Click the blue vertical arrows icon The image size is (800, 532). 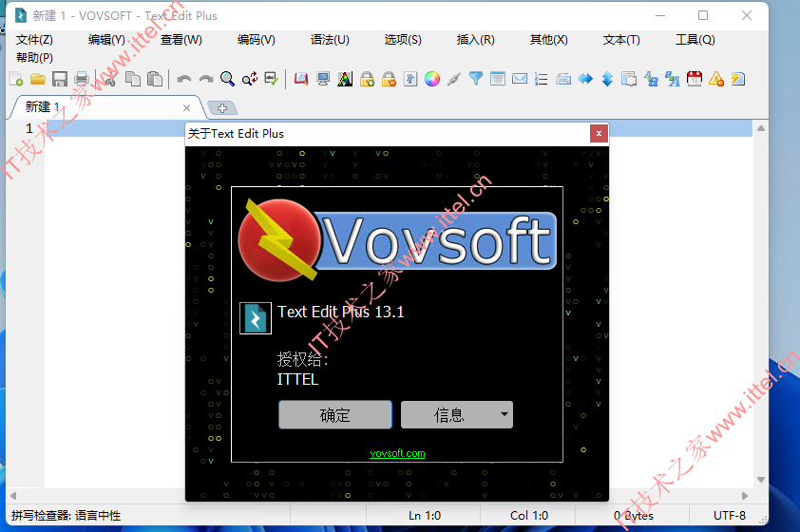coord(607,79)
